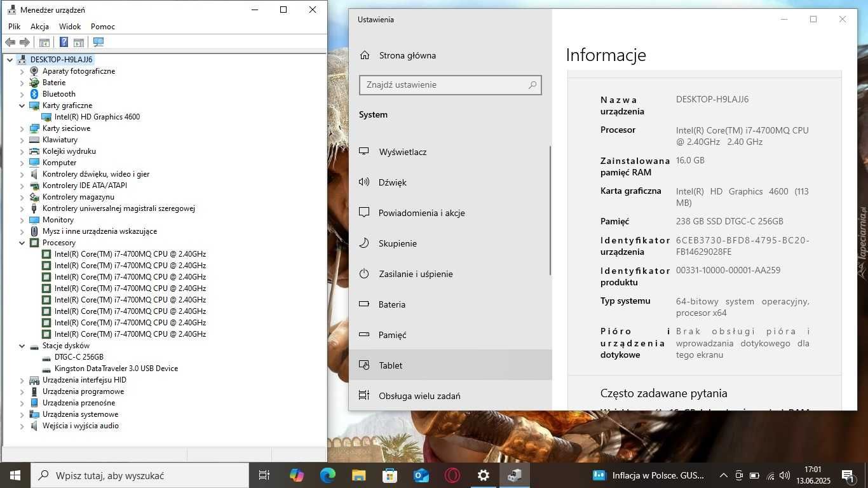Click the Baterie category icon

tap(34, 83)
